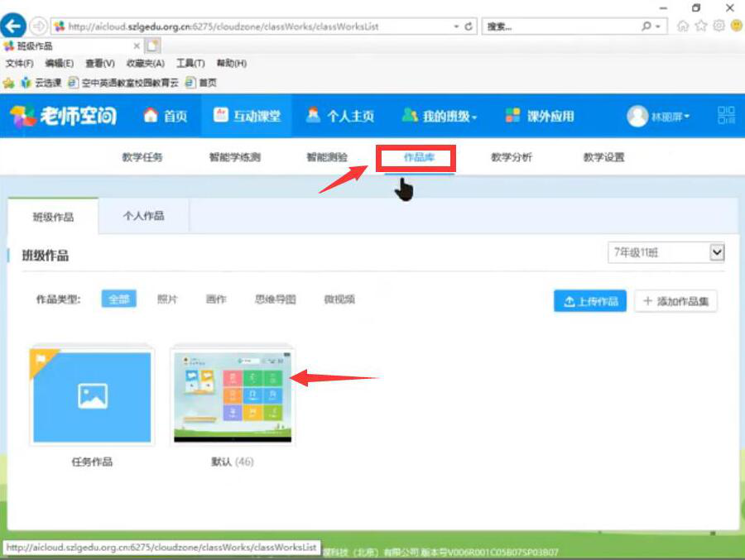Open the 个人主页 navigation item
The width and height of the screenshot is (745, 560).
point(340,116)
